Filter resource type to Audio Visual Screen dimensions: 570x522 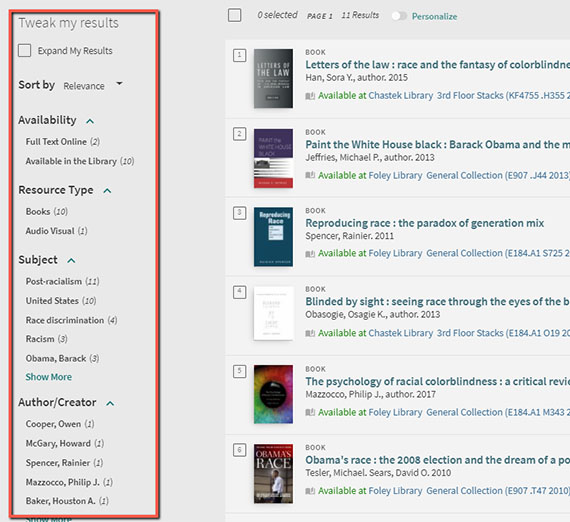pos(56,231)
